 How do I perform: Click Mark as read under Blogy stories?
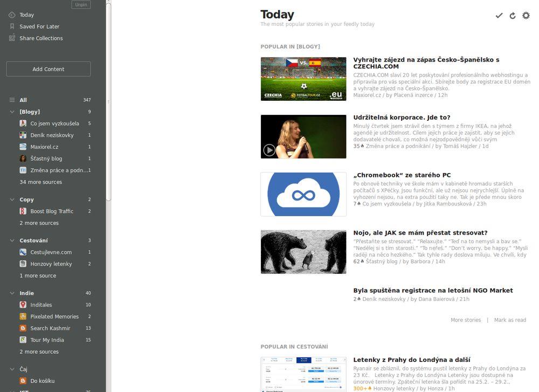click(510, 320)
